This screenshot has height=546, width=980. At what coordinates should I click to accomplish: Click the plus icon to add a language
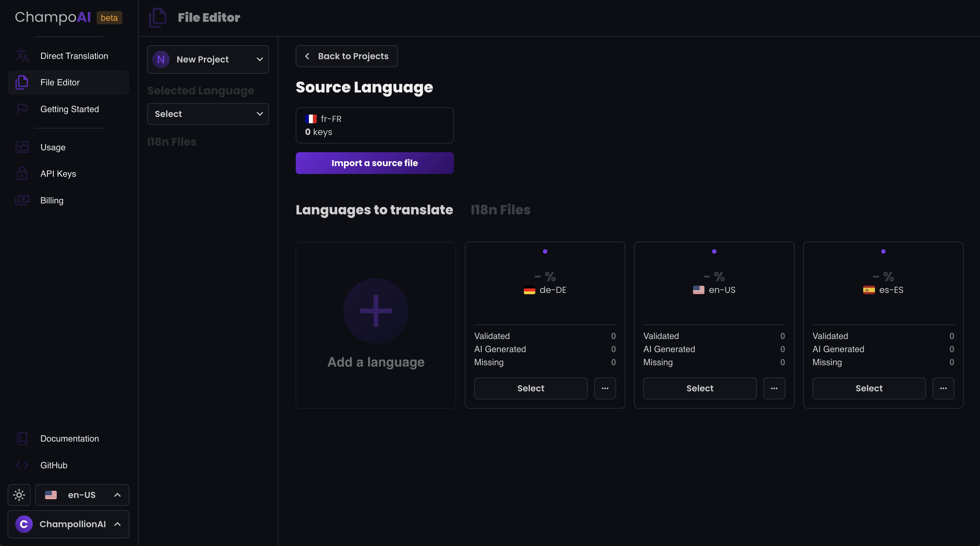coord(375,311)
